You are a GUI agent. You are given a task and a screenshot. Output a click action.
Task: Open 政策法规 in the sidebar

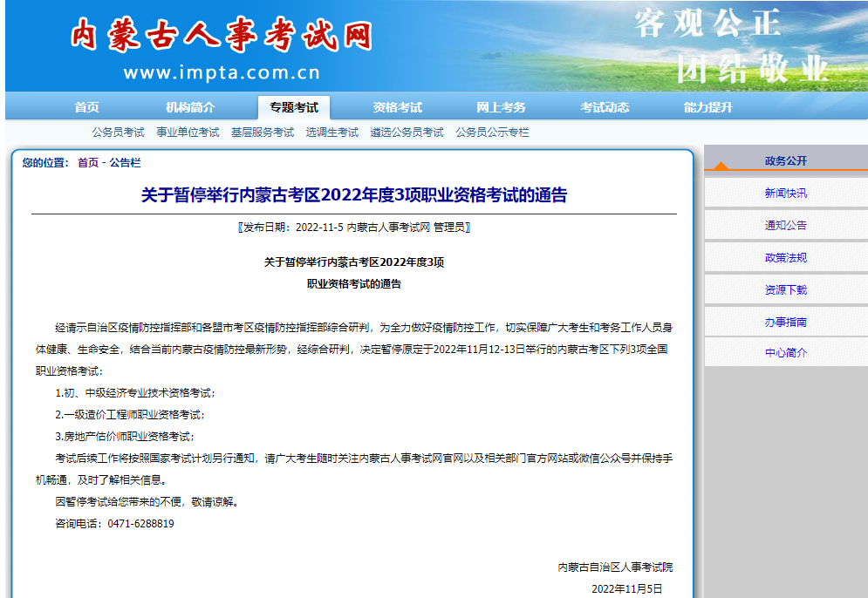coord(785,258)
